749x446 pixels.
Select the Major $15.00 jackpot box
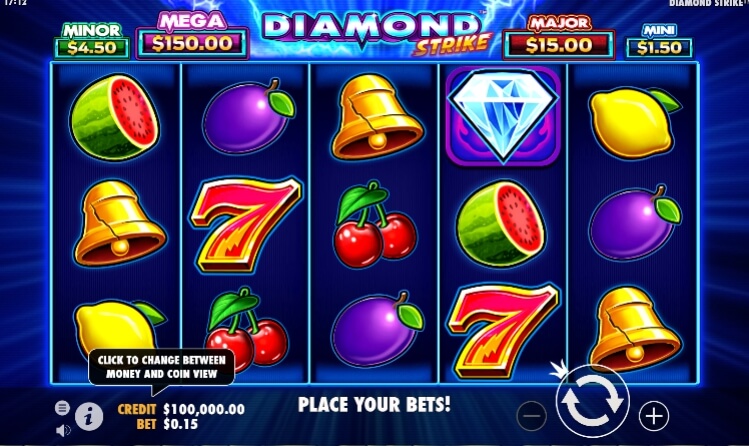pos(559,38)
